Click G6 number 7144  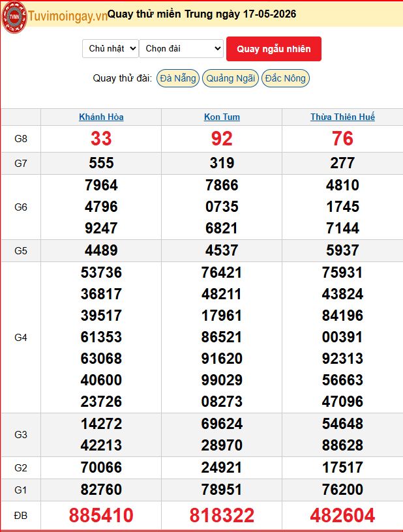point(342,228)
